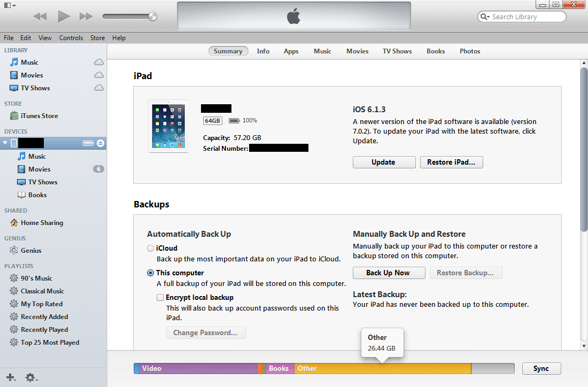Open the Top 25 Most Played gear icon

pos(14,342)
